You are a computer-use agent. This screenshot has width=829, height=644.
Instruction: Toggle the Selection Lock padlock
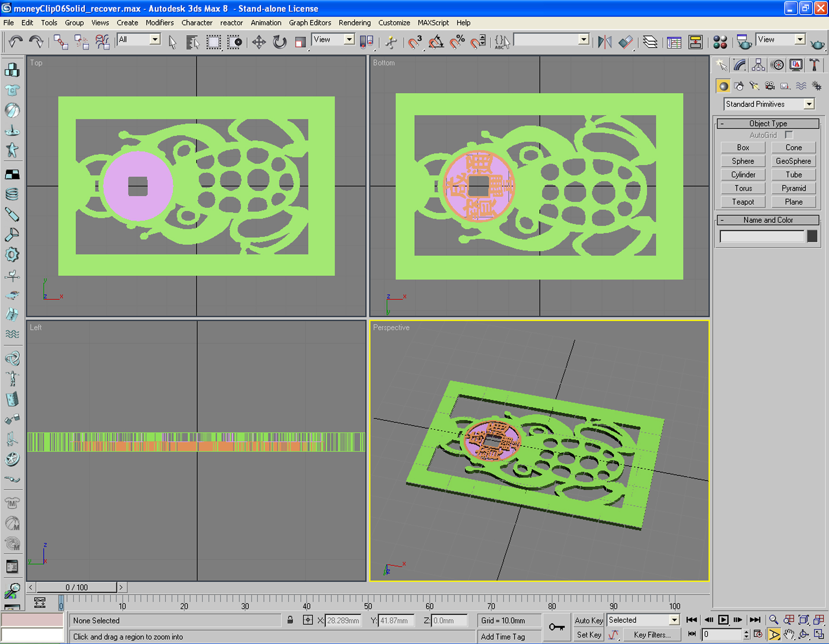click(x=290, y=620)
